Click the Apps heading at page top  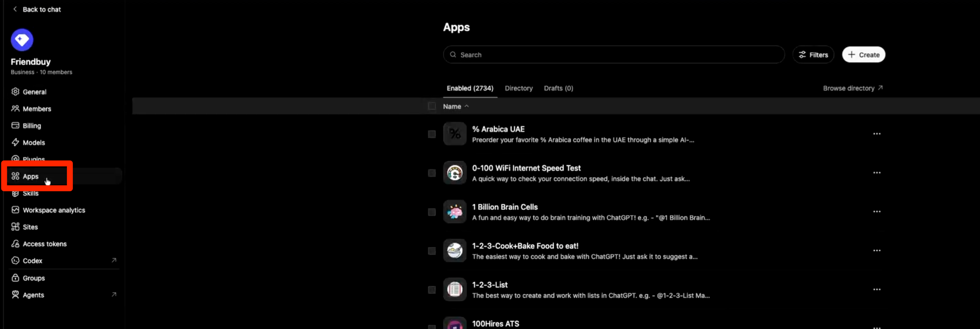(x=456, y=27)
